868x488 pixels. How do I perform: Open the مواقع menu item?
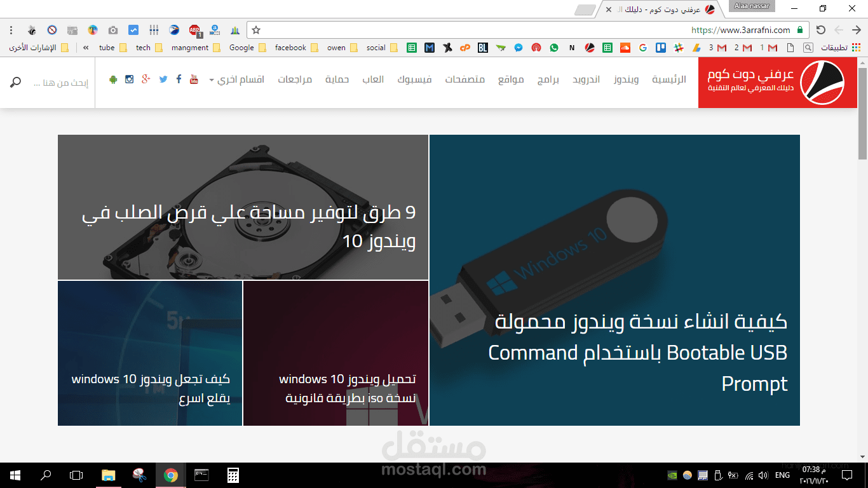coord(511,79)
